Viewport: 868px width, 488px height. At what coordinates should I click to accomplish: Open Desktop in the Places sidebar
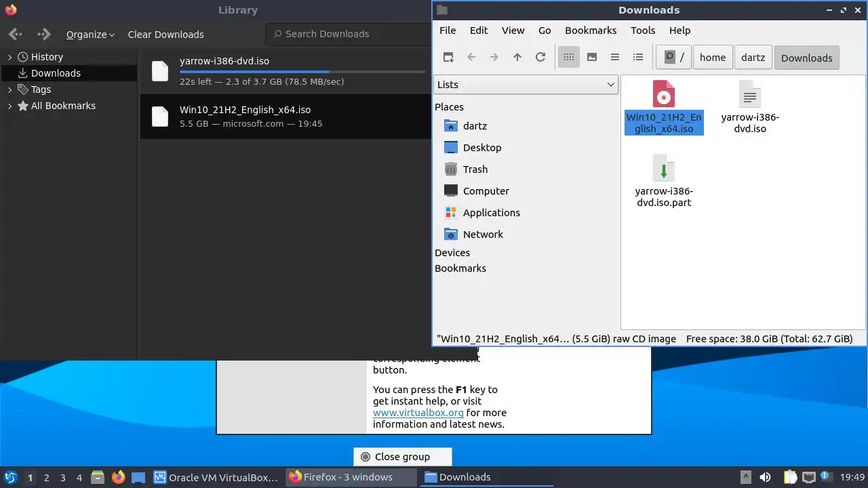[x=482, y=148]
